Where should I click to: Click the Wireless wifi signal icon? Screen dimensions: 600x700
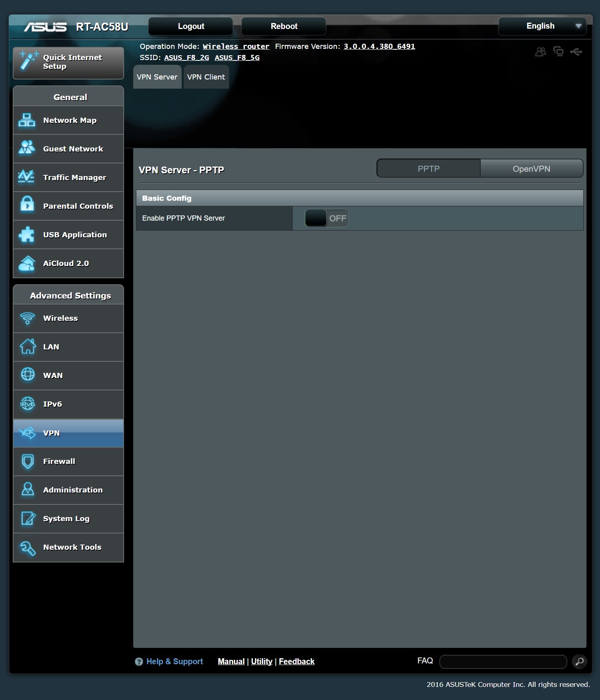[x=27, y=318]
